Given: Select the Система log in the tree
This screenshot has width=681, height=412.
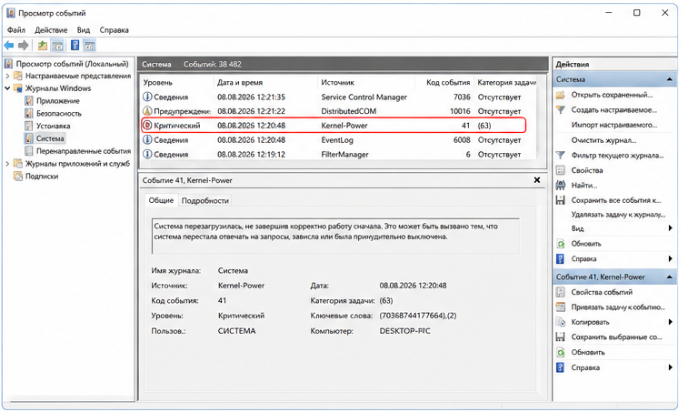Looking at the screenshot, I should point(50,138).
